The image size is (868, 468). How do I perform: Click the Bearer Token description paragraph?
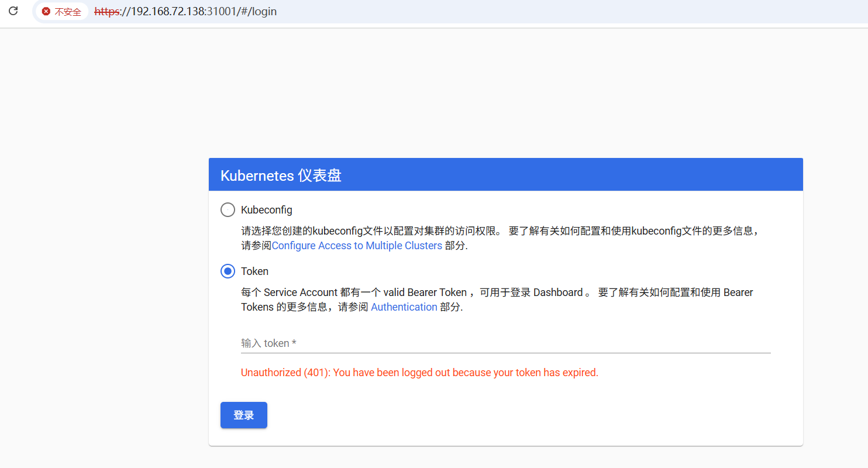click(x=497, y=300)
